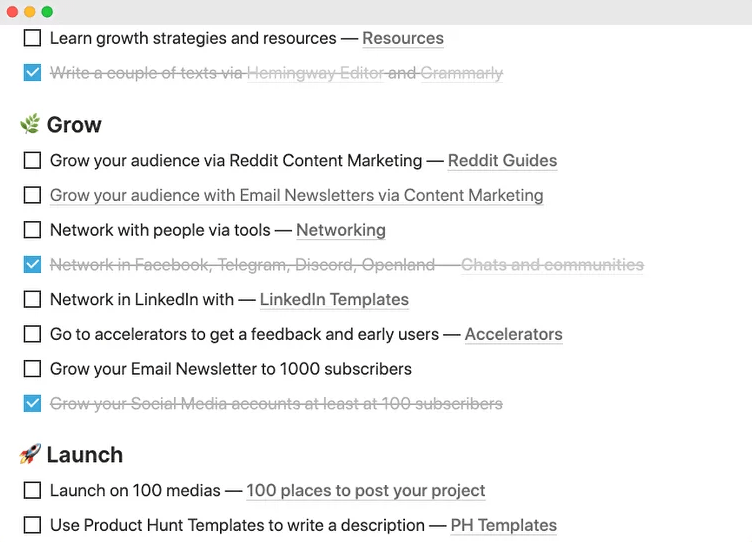
Task: Check 'Grow your audience via Reddit' checkbox
Action: pos(32,160)
